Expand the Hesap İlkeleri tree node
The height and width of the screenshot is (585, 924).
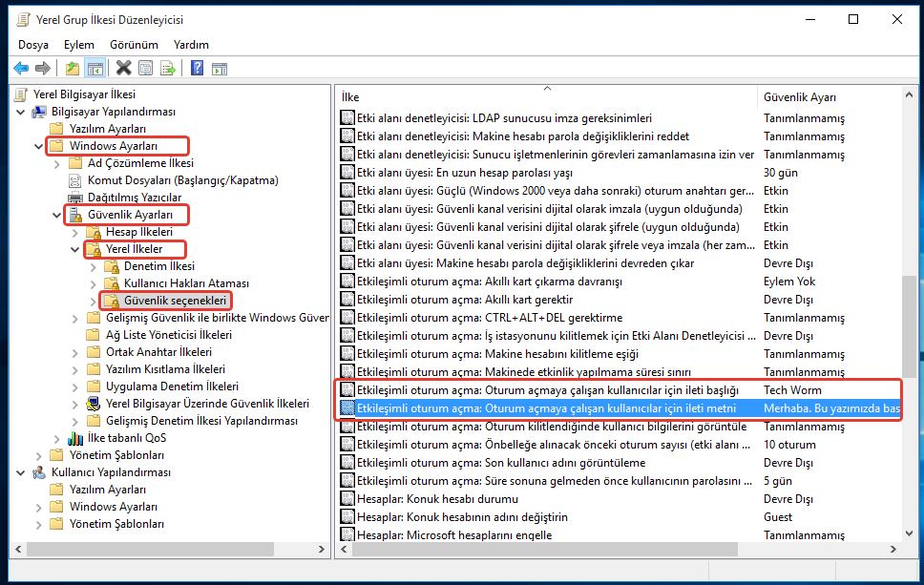point(74,232)
